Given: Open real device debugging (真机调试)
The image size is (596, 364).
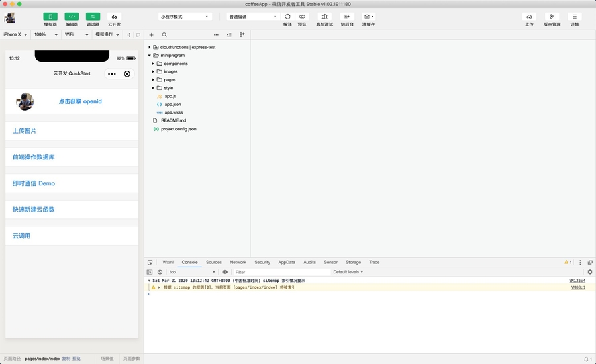Looking at the screenshot, I should tap(324, 17).
